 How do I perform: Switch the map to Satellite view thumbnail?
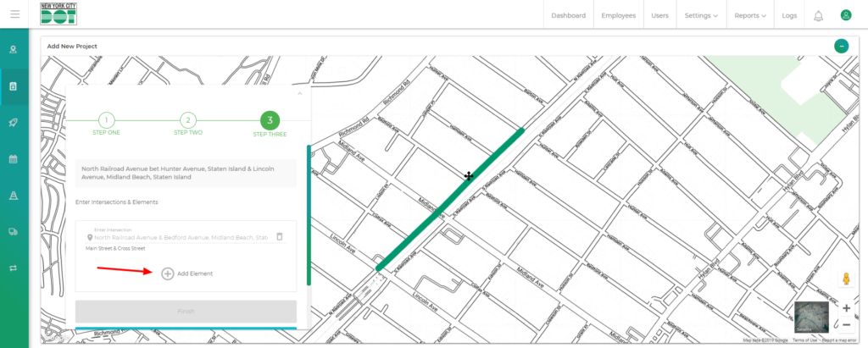812,317
